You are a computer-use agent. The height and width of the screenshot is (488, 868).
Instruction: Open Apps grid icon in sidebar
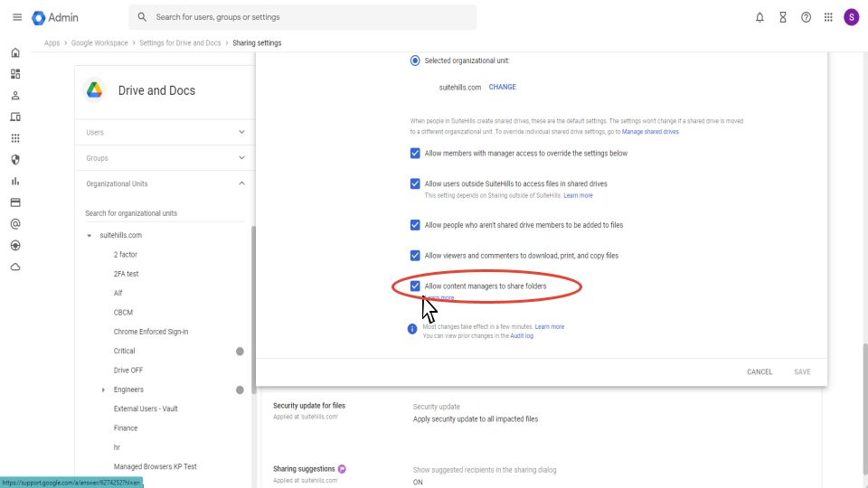[x=15, y=138]
